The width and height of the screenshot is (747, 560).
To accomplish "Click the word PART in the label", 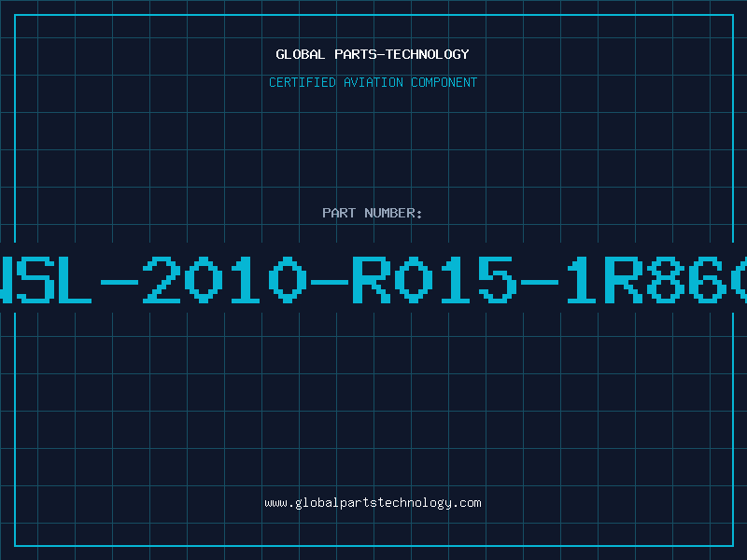I will point(338,214).
